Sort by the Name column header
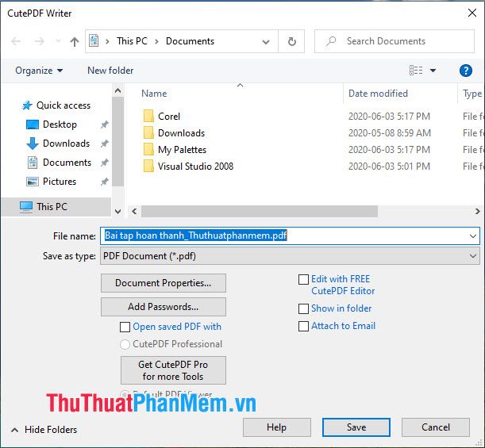This screenshot has height=448, width=485. [x=154, y=94]
